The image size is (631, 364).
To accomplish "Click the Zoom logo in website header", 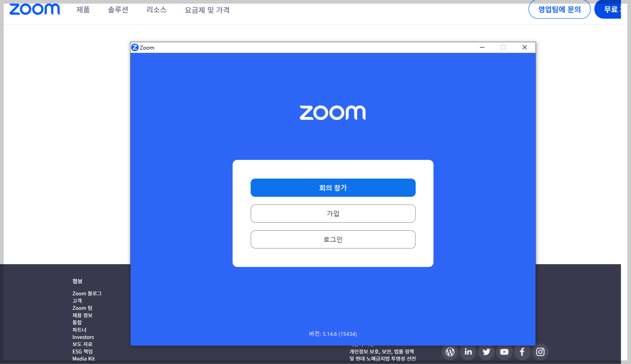I will click(x=34, y=10).
